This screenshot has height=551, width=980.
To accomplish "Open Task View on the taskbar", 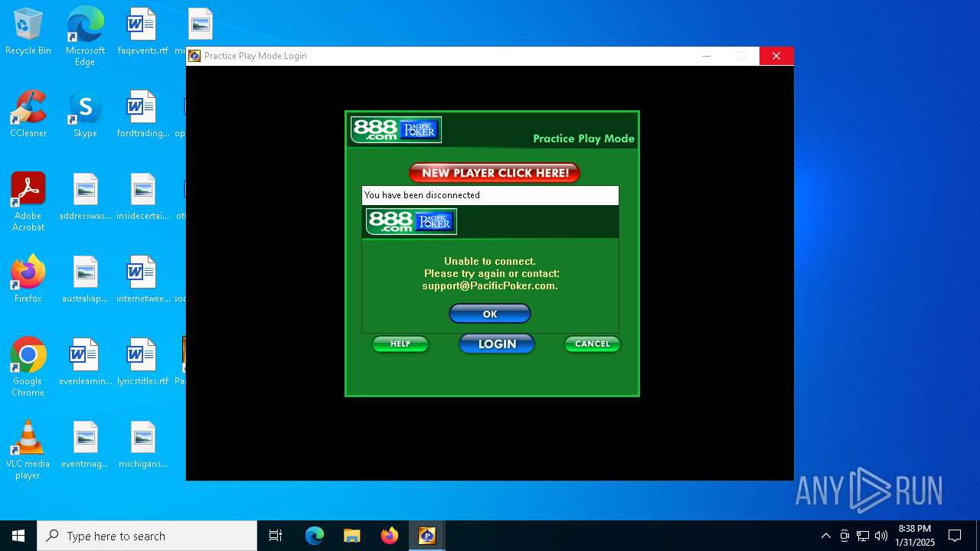I will pos(276,536).
